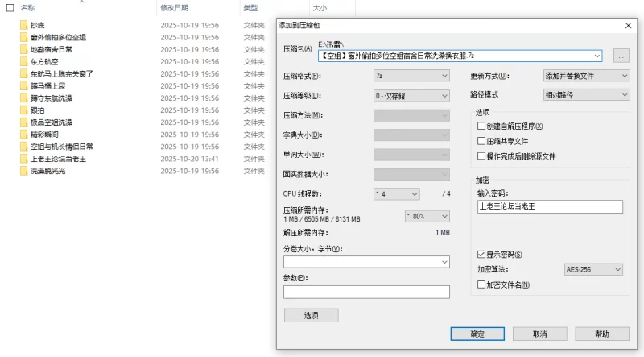Click the 取消 button
This screenshot has height=357, width=644.
(x=539, y=334)
